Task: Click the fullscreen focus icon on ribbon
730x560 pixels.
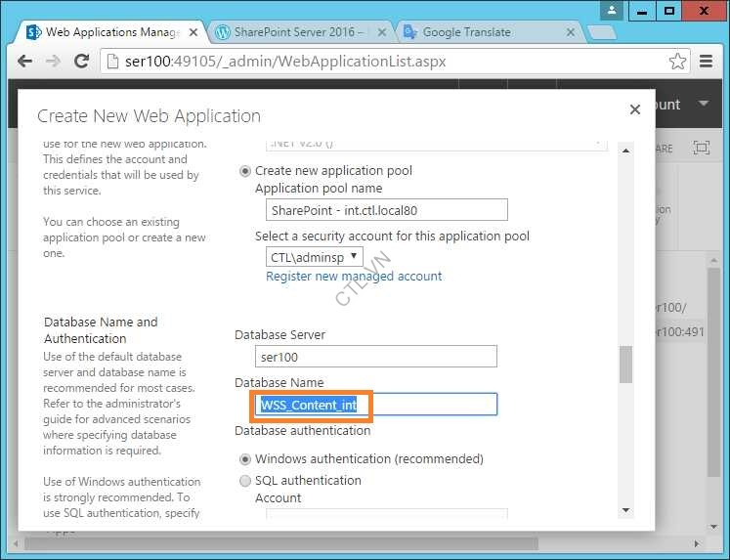Action: click(701, 148)
